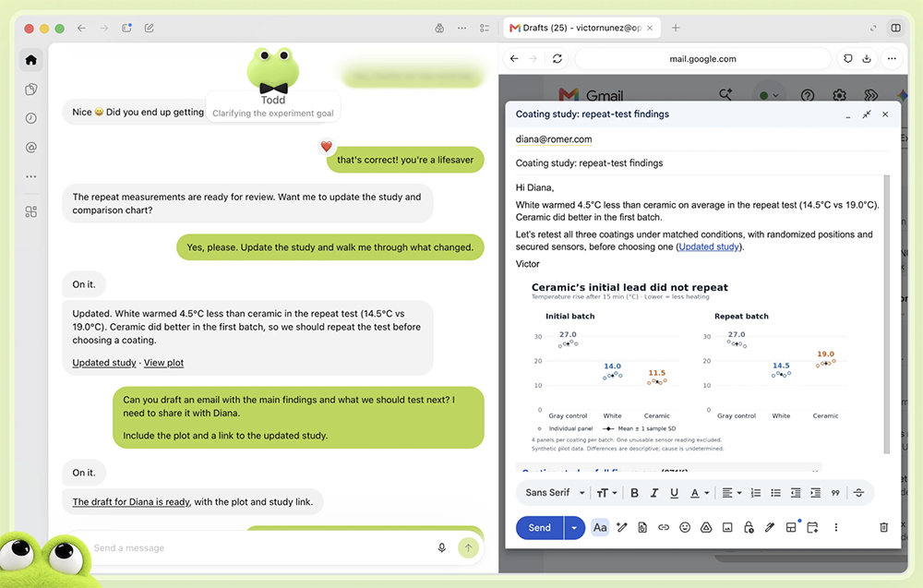Open Help me write magic pencil
This screenshot has height=588, width=923.
(621, 527)
